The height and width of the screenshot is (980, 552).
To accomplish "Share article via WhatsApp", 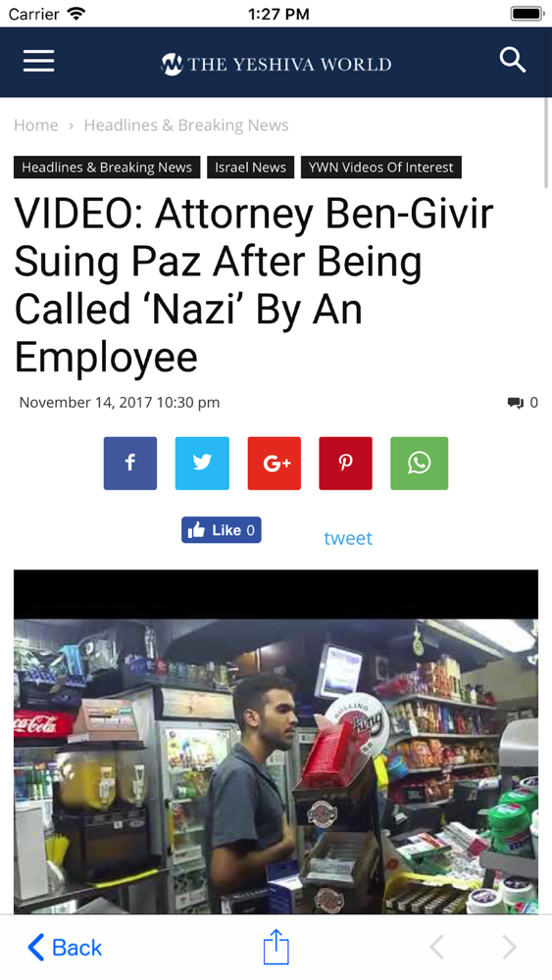I will (x=419, y=464).
